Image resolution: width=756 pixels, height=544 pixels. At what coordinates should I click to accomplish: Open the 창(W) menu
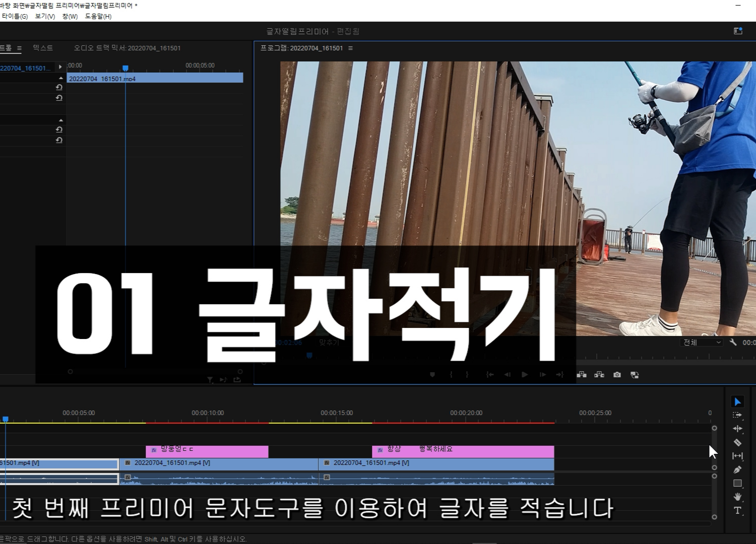70,16
